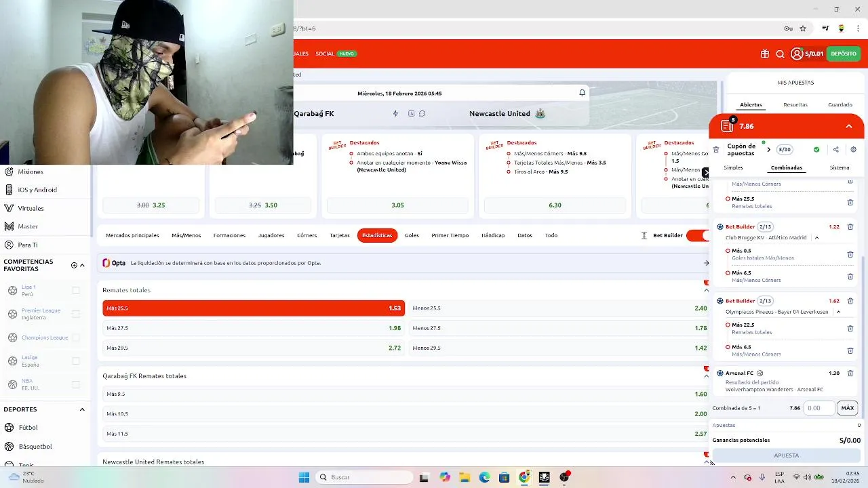This screenshot has width=868, height=488.
Task: Switch to the Córners market tab
Action: point(307,235)
